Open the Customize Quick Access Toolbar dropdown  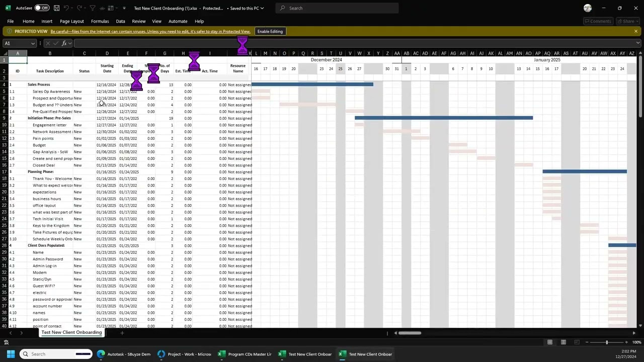pyautogui.click(x=124, y=8)
